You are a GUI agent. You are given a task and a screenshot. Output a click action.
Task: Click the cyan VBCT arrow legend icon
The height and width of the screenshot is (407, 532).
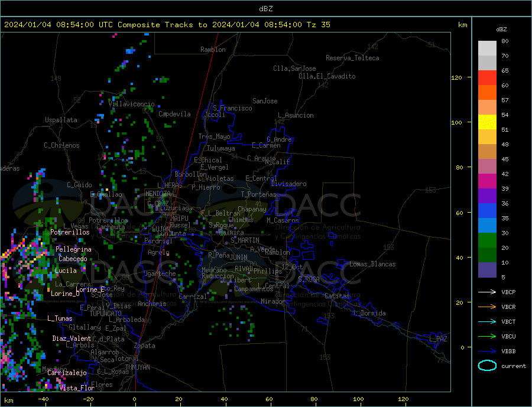tap(487, 321)
